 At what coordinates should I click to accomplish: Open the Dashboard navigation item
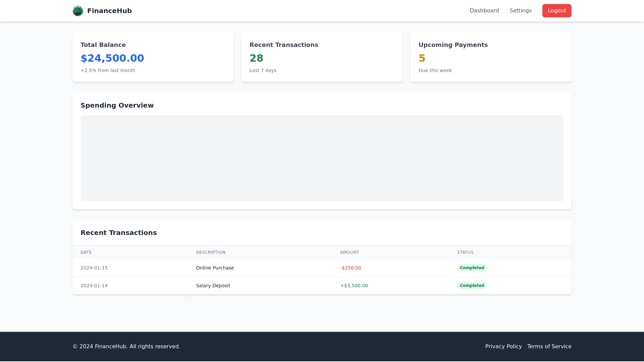[484, 10]
